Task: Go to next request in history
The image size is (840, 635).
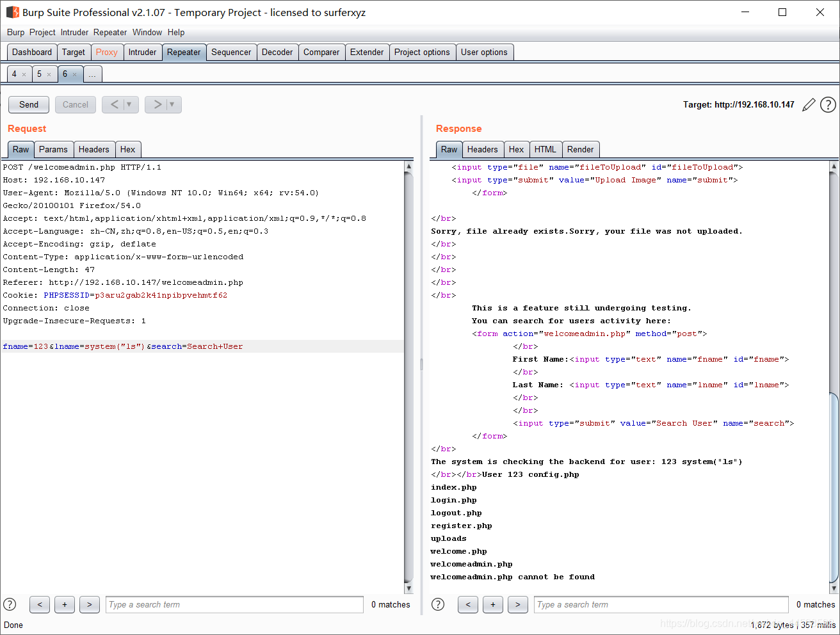Action: 157,104
